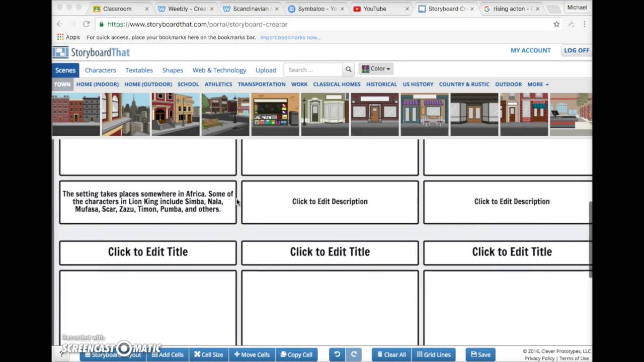The width and height of the screenshot is (644, 362).
Task: Select the park bench town scene
Action: [x=225, y=114]
